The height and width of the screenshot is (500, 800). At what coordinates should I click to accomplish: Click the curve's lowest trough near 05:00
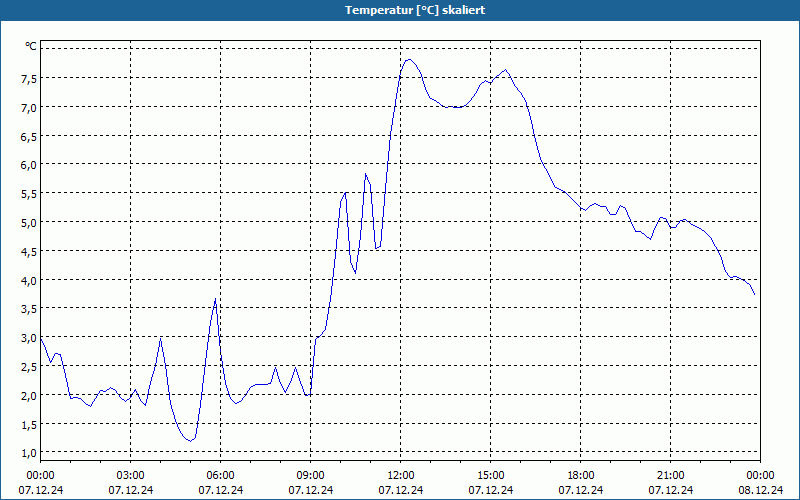tap(190, 441)
